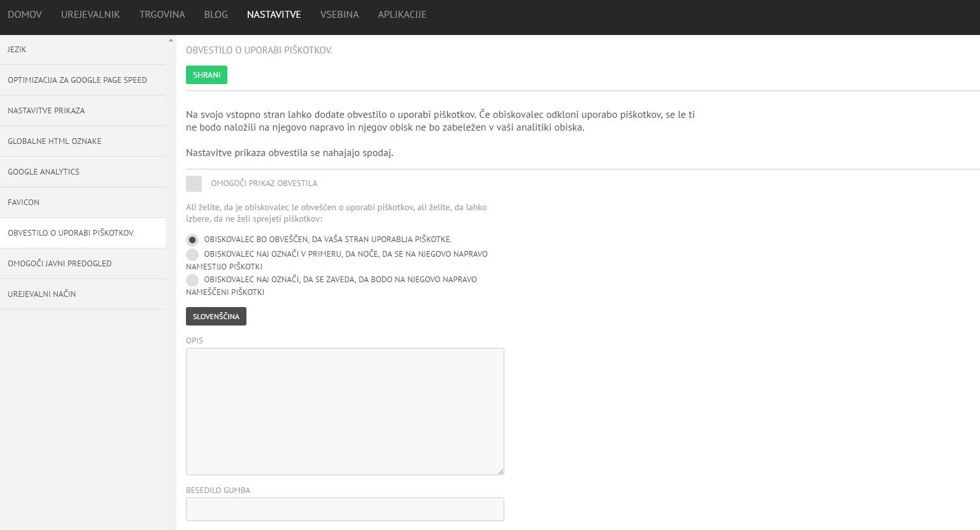Select NASTAVITVE in the top bar
Viewport: 980px width, 530px height.
[x=274, y=14]
